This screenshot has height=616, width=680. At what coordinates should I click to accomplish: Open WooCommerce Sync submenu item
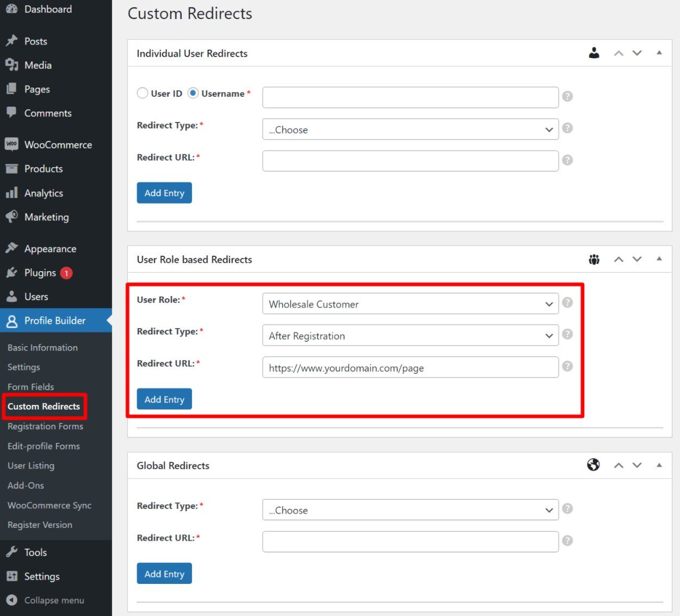coord(50,505)
